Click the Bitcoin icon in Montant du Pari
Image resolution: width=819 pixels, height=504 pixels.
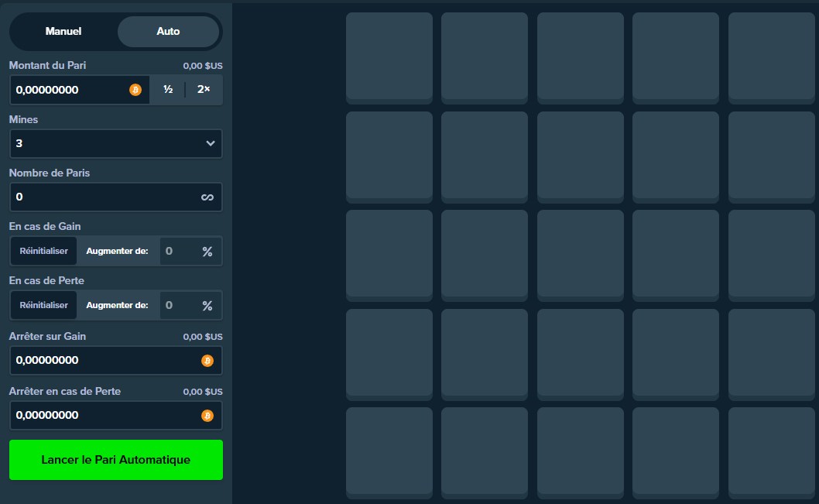135,90
